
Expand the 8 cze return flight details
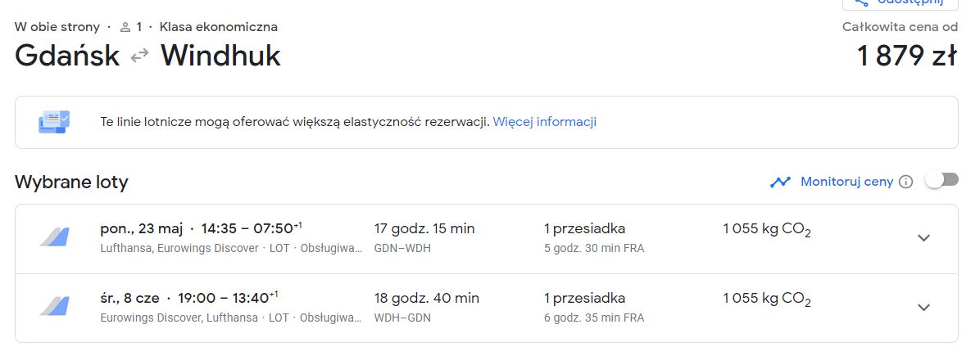coord(923,307)
